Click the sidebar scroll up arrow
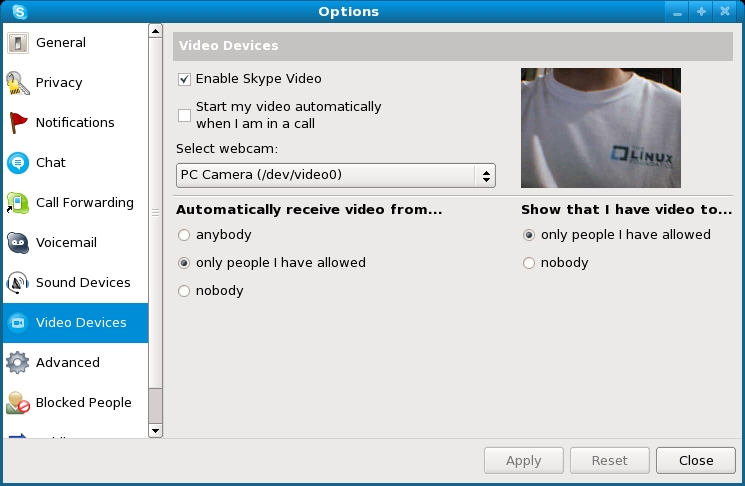This screenshot has height=486, width=745. point(155,31)
